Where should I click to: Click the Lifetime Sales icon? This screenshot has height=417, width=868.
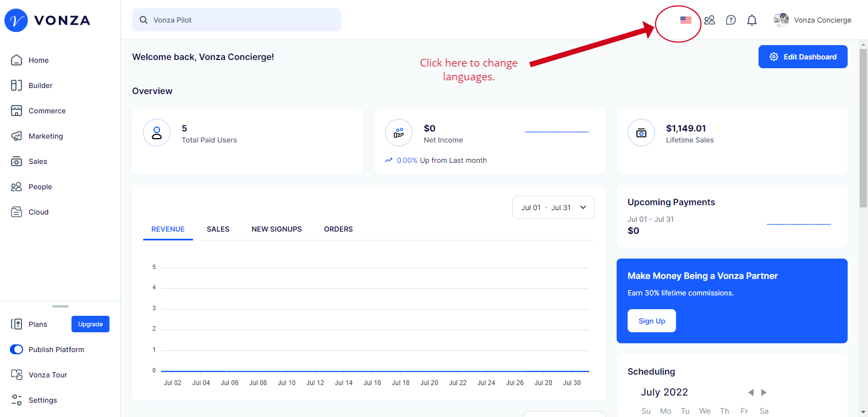click(641, 133)
